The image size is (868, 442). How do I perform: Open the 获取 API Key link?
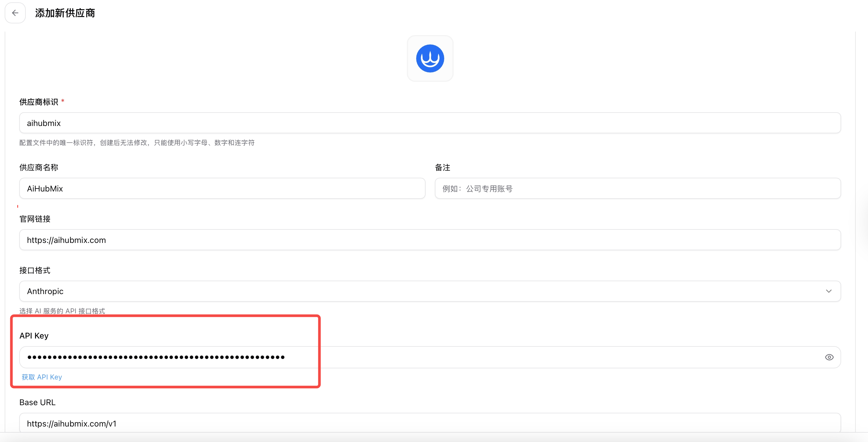[42, 377]
